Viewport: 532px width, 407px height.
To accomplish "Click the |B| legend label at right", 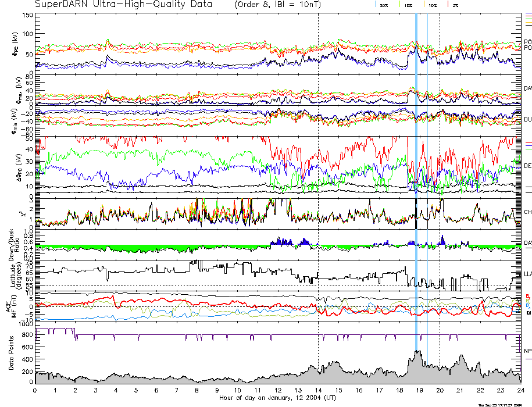I will click(x=528, y=312).
